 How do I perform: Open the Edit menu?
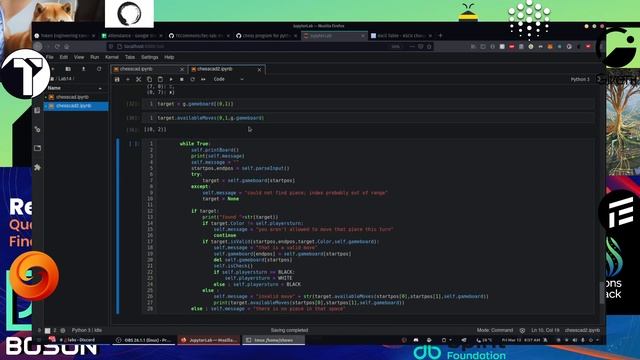64,57
